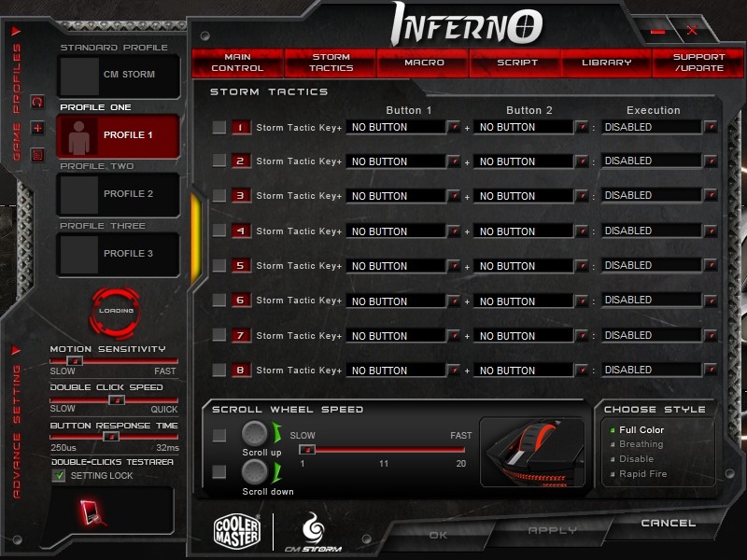747x560 pixels.
Task: Click the OK button
Action: click(x=438, y=535)
